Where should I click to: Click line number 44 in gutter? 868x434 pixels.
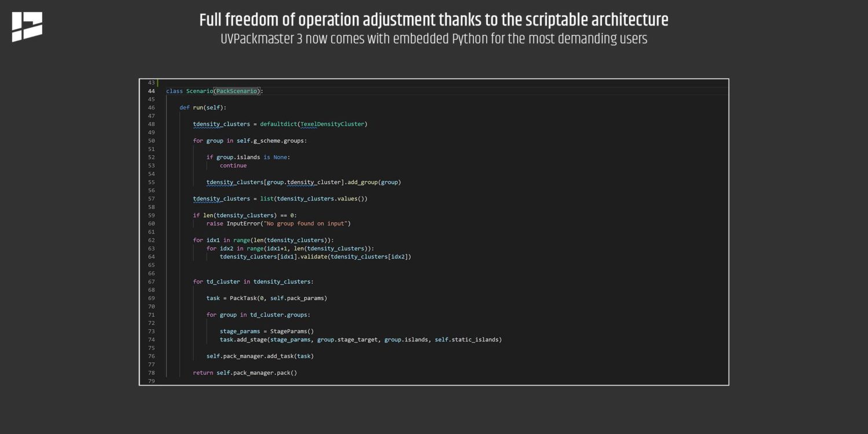[151, 91]
